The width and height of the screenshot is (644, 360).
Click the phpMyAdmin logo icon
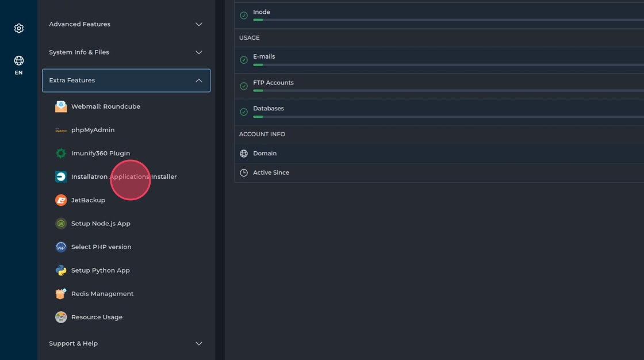tap(61, 130)
